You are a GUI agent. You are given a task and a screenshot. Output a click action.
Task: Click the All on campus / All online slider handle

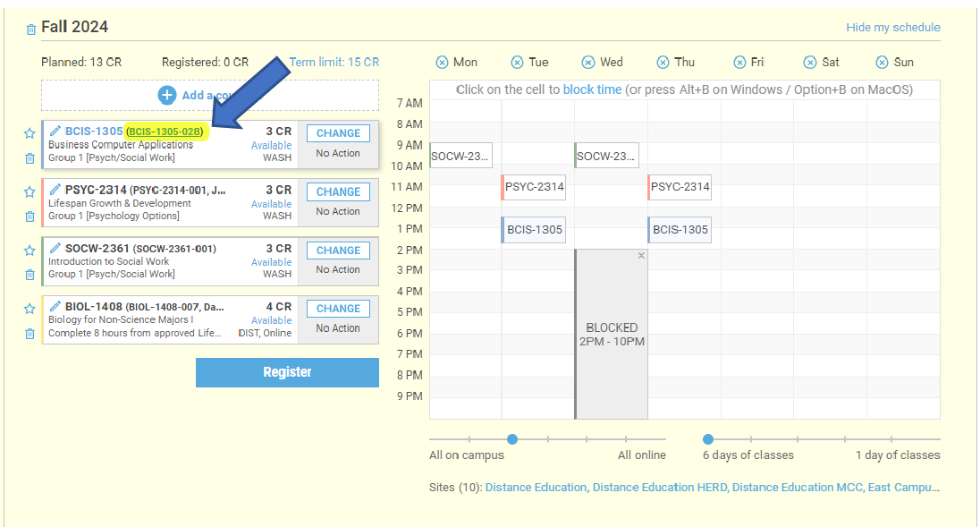coord(511,439)
